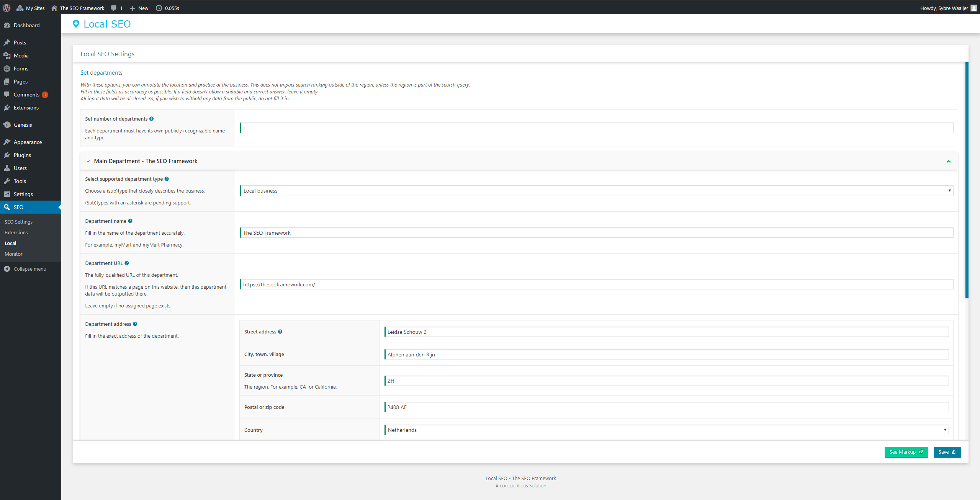980x500 pixels.
Task: Open SEO Settings submenu item
Action: click(x=19, y=222)
